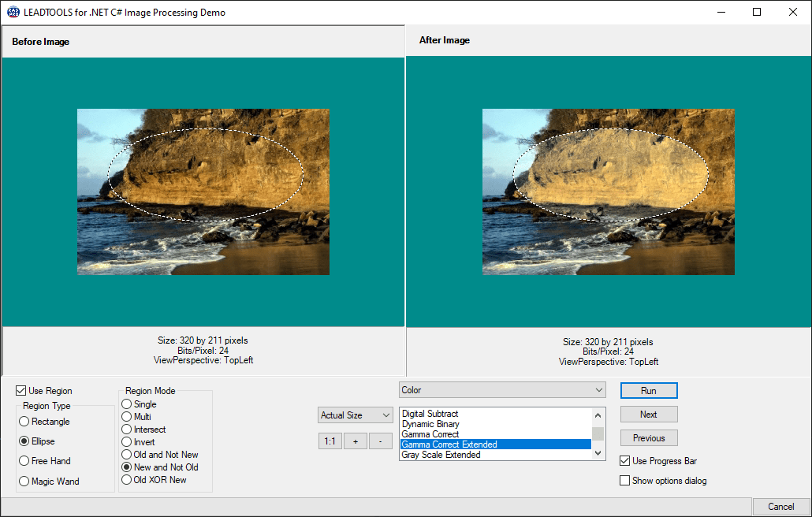812x517 pixels.
Task: Click the 1:1 actual size zoom icon
Action: coord(330,441)
